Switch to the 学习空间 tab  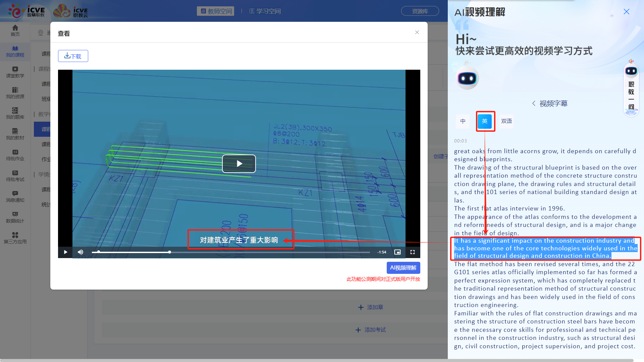click(x=265, y=11)
